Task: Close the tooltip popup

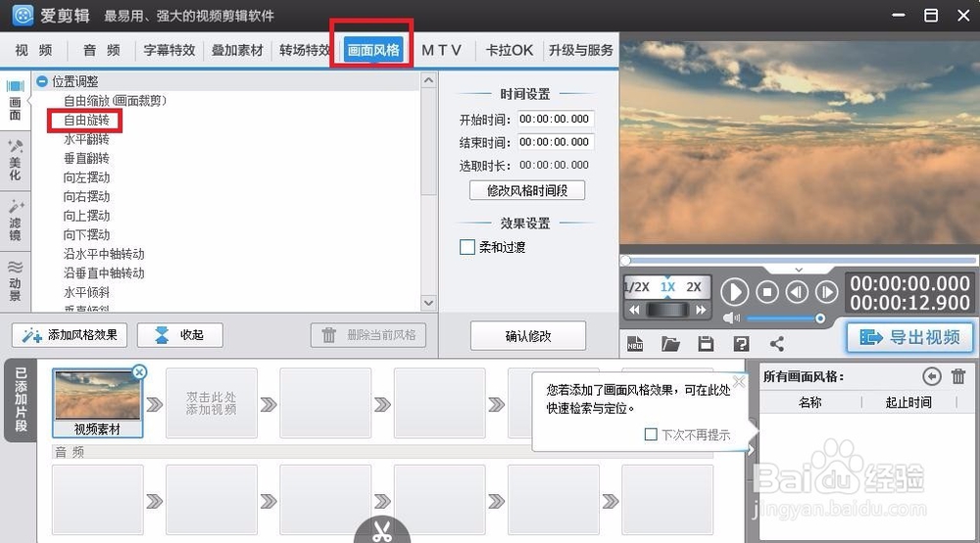Action: tap(739, 382)
